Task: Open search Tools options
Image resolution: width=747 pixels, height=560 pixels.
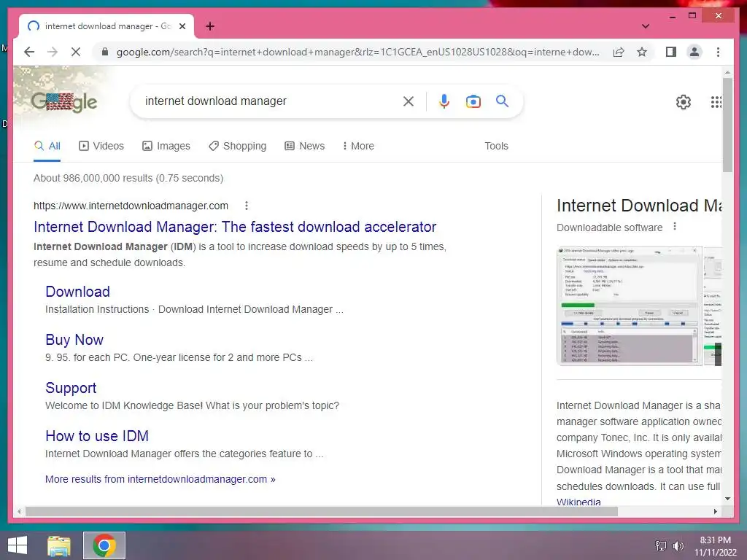Action: pos(496,146)
